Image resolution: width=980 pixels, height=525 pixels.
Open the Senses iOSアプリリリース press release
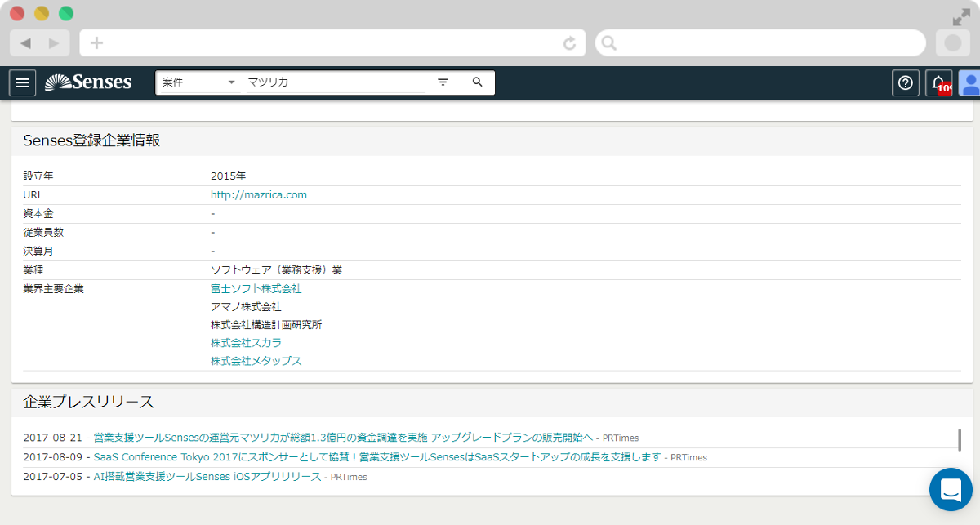(x=207, y=477)
